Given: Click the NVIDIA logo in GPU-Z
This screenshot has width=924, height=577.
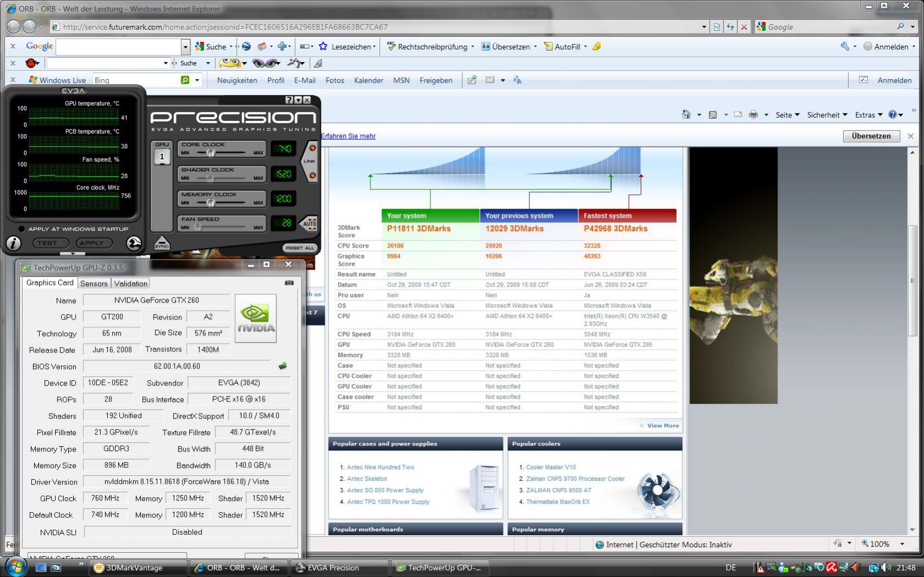Looking at the screenshot, I should [x=256, y=318].
